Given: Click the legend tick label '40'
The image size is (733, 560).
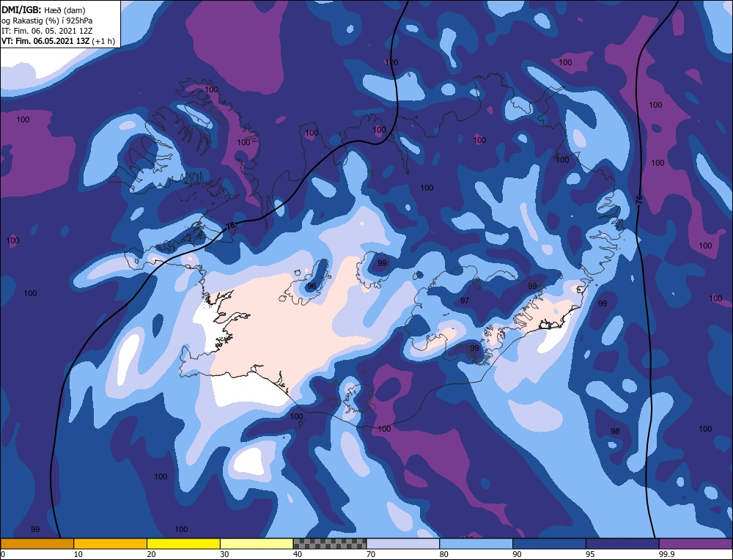Looking at the screenshot, I should pos(298,554).
